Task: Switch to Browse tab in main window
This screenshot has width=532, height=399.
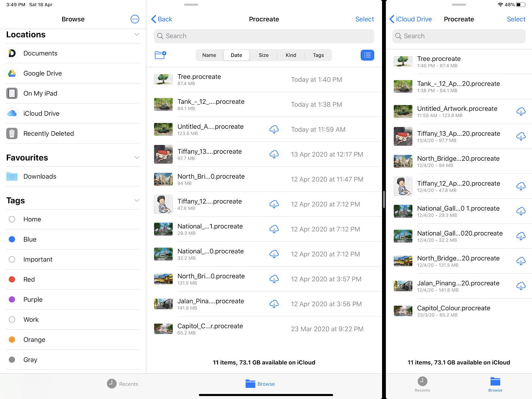Action: pyautogui.click(x=260, y=384)
